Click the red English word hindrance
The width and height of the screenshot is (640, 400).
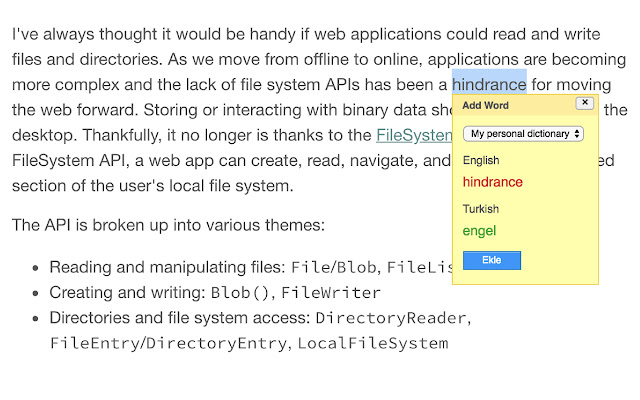[x=493, y=182]
